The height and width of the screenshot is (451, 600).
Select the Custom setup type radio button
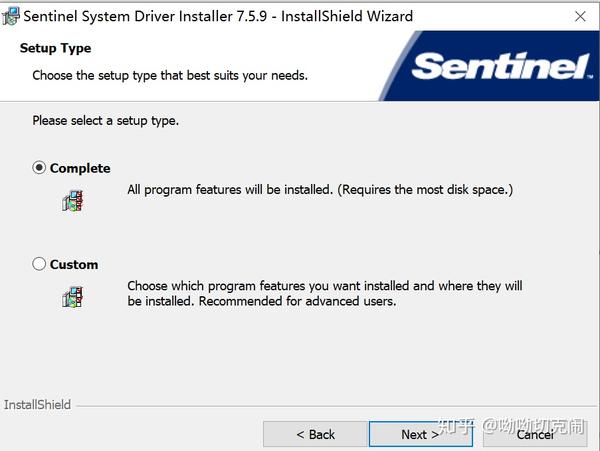39,264
